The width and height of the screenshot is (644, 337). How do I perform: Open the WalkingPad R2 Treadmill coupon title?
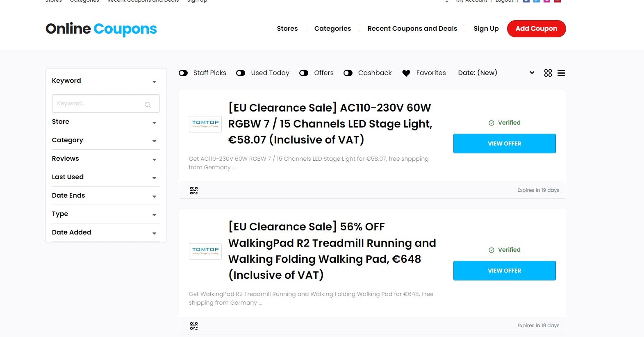pos(332,251)
